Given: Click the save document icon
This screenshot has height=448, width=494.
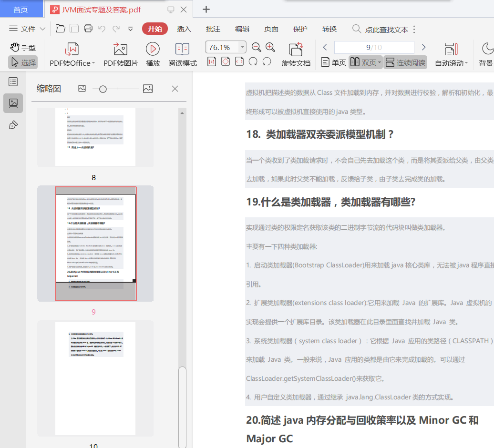Looking at the screenshot, I should tap(74, 29).
